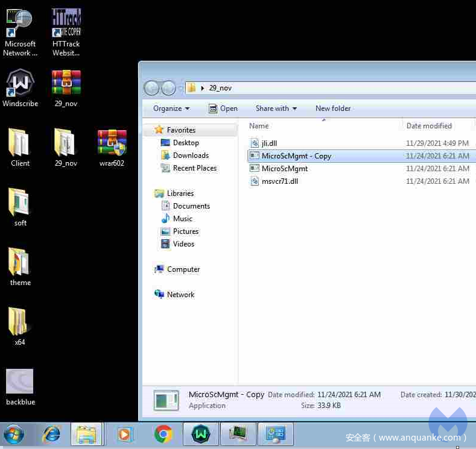Select Downloads in the Favorites pane
The width and height of the screenshot is (476, 449).
[x=191, y=155]
